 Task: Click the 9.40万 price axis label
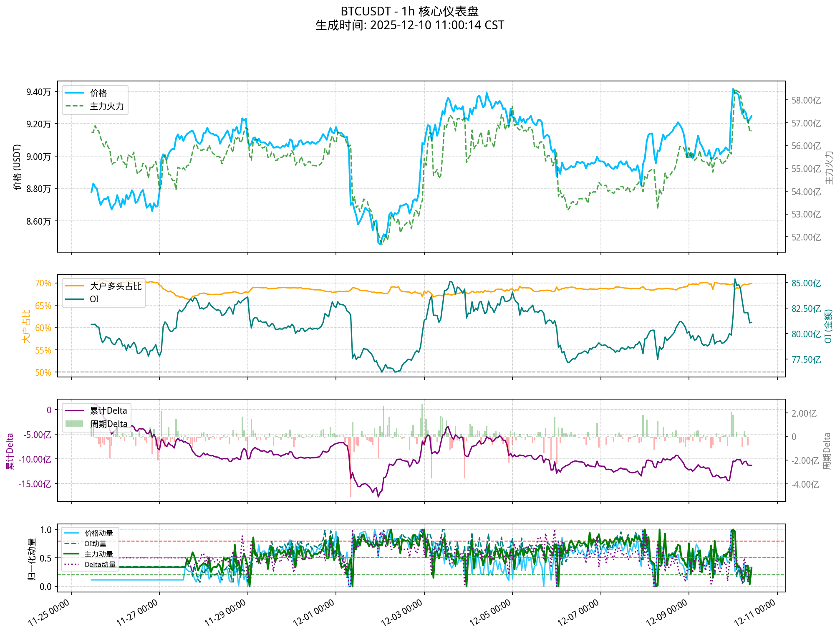pos(38,92)
